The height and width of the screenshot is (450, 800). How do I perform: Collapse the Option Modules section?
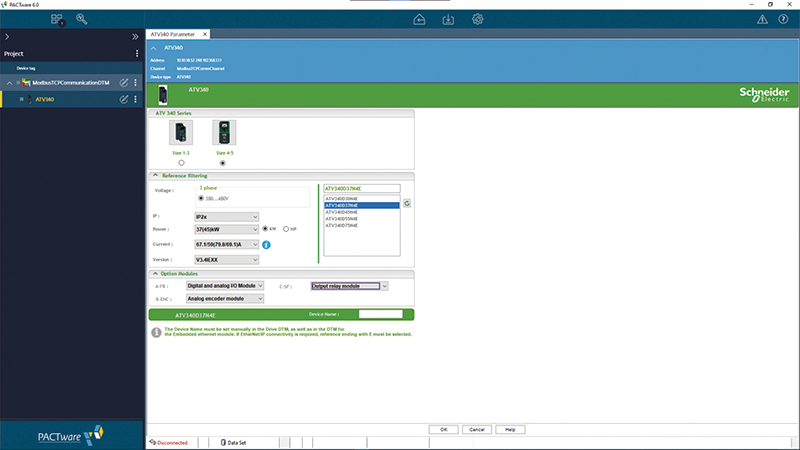(x=155, y=273)
